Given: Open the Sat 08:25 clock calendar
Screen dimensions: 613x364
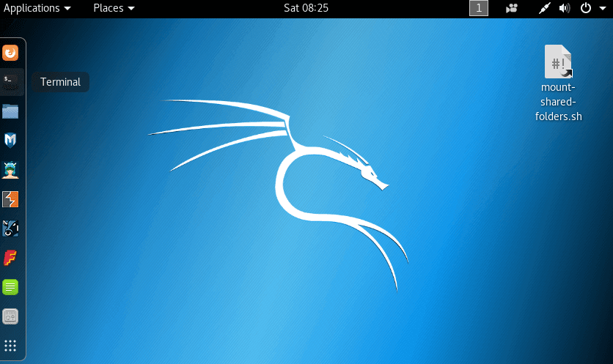Looking at the screenshot, I should tap(306, 8).
